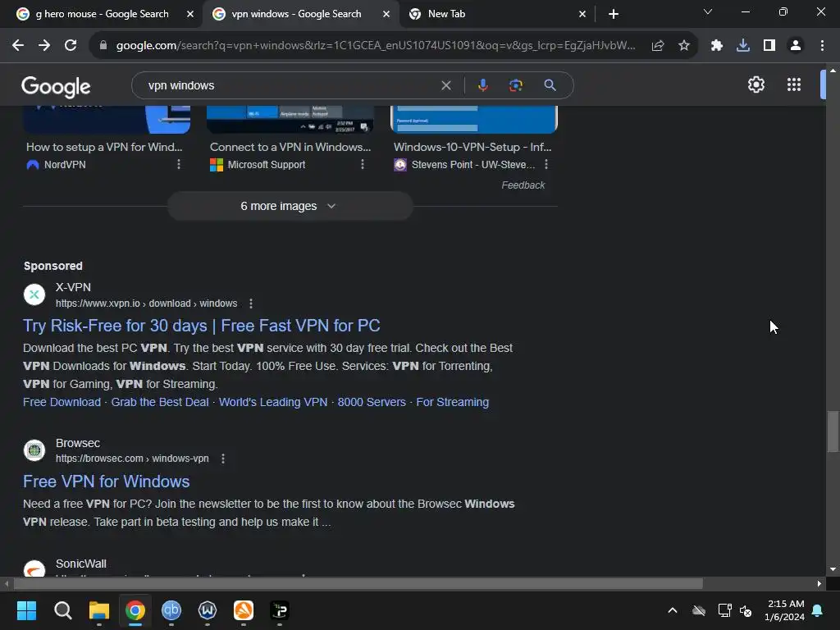Open Chrome extensions puzzle icon
Image resolution: width=840 pixels, height=630 pixels.
click(x=717, y=46)
